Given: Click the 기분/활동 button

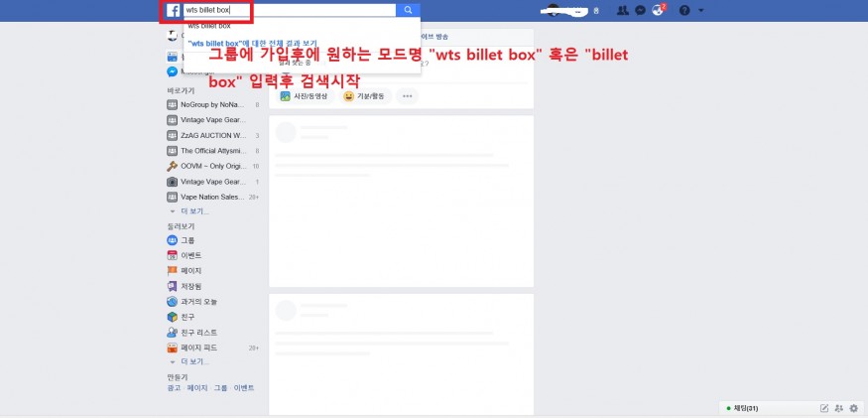Looking at the screenshot, I should tap(366, 96).
